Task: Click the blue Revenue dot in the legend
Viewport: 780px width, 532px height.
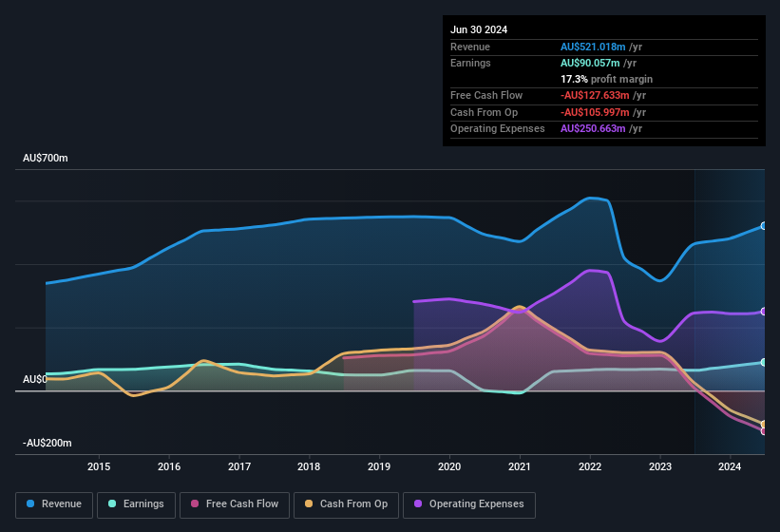Action: pos(31,504)
